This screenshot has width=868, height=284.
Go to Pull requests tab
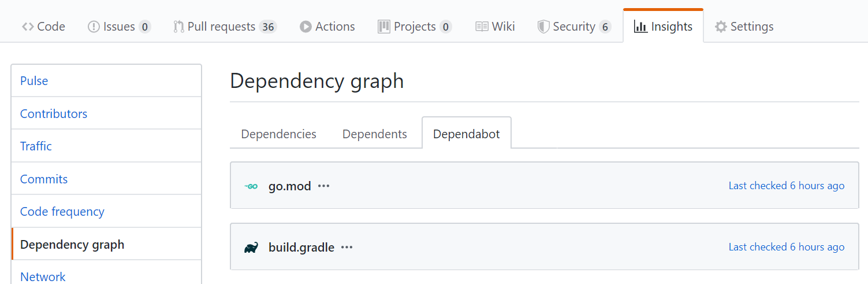coord(225,27)
